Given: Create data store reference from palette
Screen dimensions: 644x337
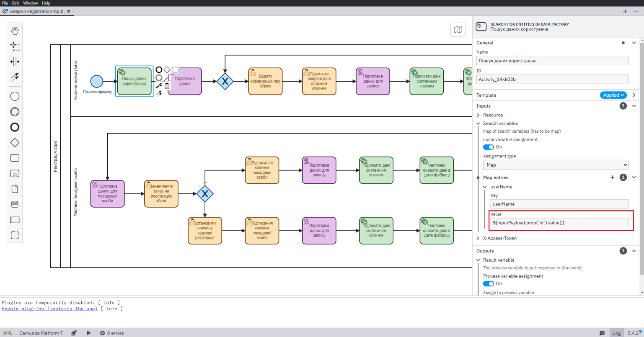Looking at the screenshot, I should (x=15, y=204).
